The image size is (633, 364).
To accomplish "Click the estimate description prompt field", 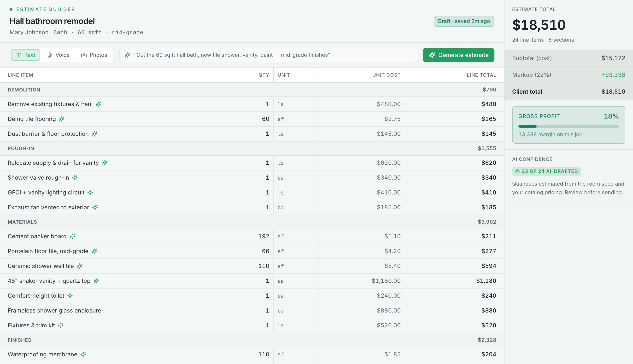I will pyautogui.click(x=268, y=55).
